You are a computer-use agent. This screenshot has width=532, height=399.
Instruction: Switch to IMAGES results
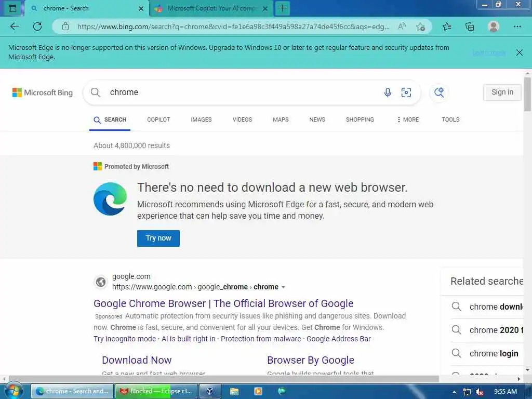(201, 120)
